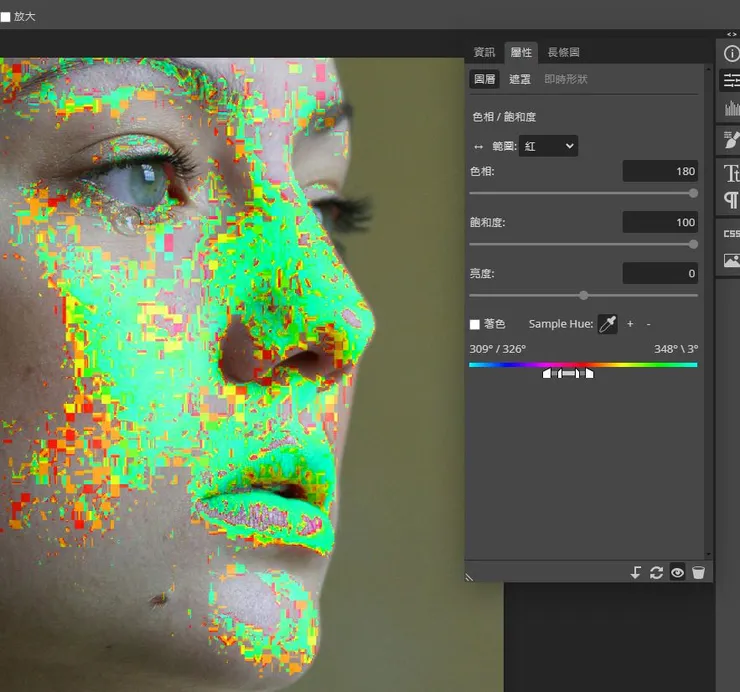Click the 飽和度 value field showing 100
740x692 pixels.
click(660, 222)
